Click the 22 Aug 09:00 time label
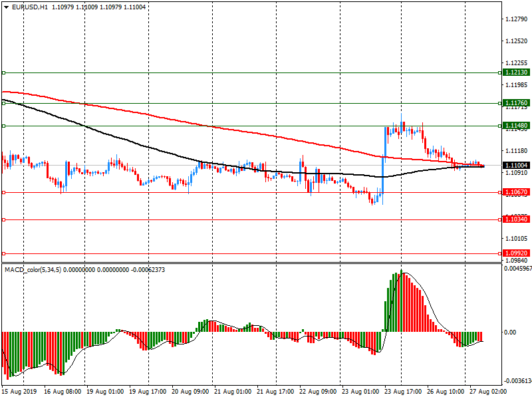532x399 pixels. tap(318, 392)
